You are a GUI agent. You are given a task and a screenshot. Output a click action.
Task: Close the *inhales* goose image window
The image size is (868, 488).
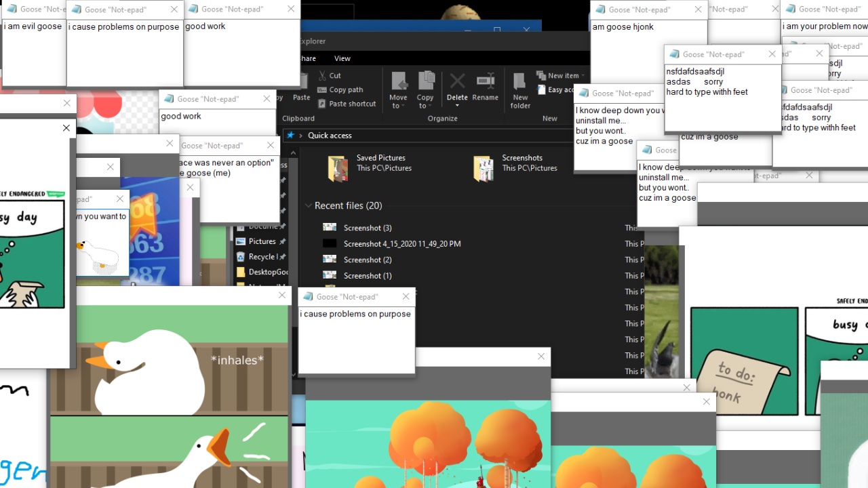point(282,295)
